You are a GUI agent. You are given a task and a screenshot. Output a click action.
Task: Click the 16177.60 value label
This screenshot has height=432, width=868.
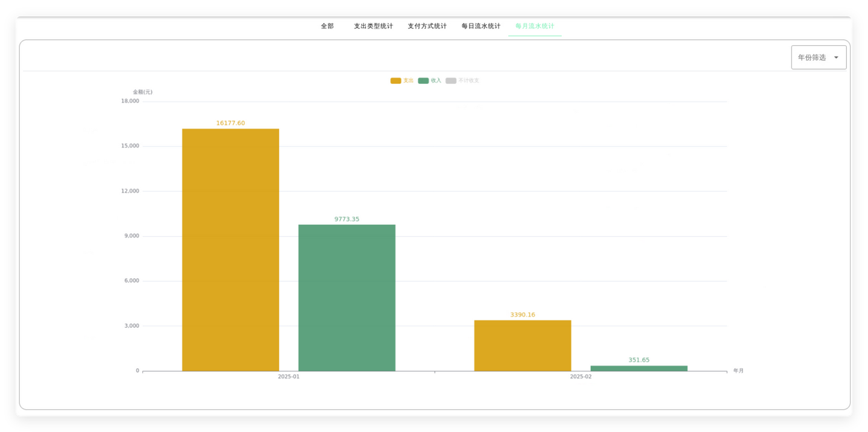tap(230, 122)
